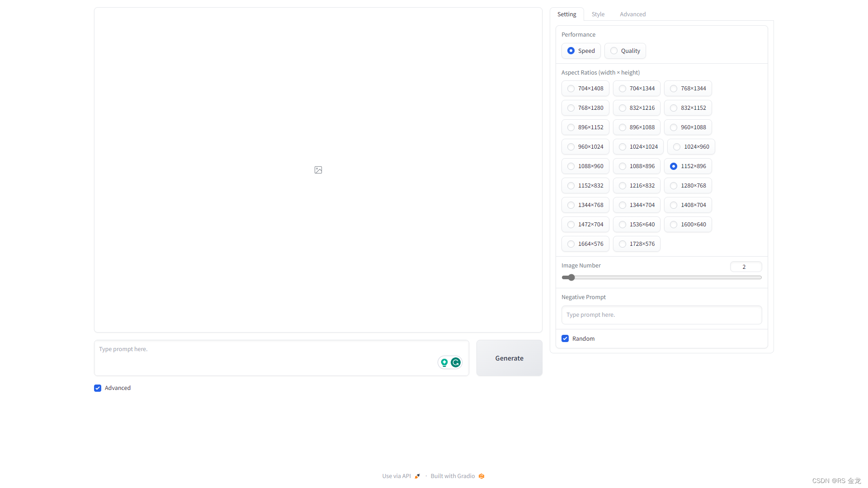Choose the 1024×1024 aspect ratio
Viewport: 868px width, 488px height.
623,147
